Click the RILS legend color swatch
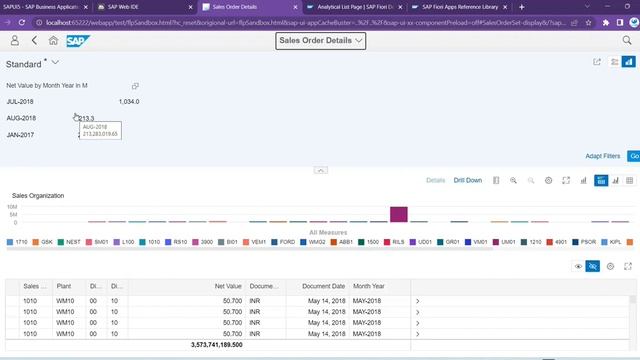This screenshot has width=640, height=360. coord(387,242)
